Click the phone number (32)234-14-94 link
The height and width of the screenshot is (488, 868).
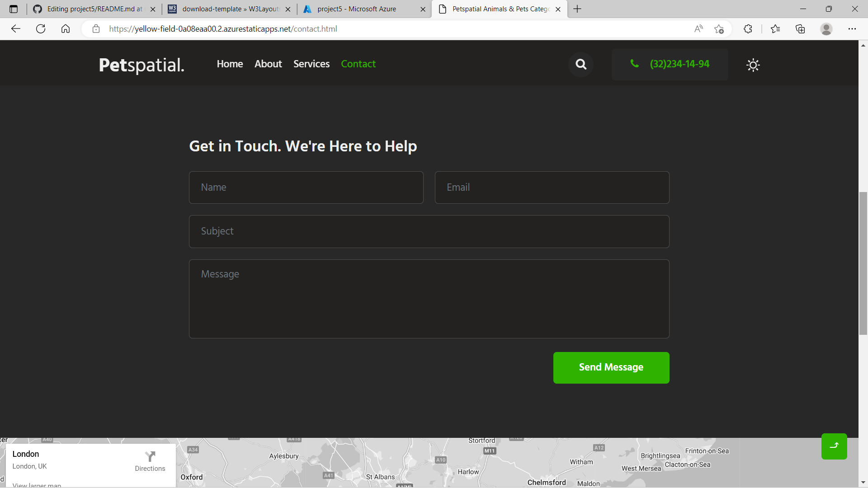coord(679,64)
